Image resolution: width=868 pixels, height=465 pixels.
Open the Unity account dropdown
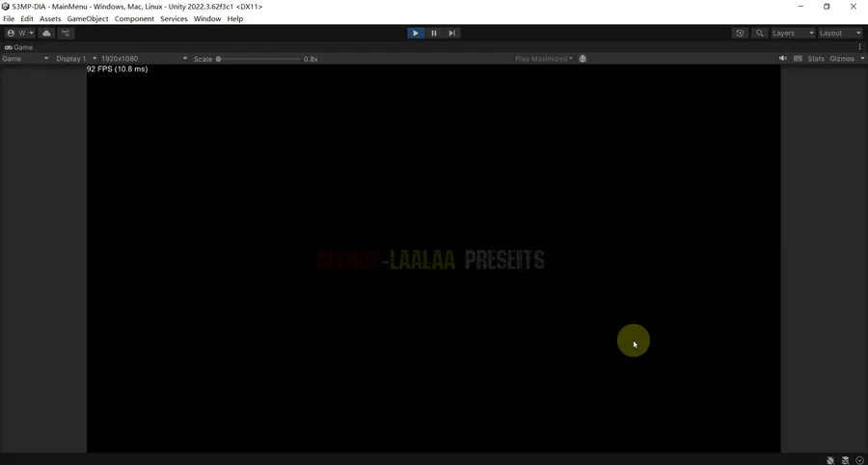click(20, 33)
